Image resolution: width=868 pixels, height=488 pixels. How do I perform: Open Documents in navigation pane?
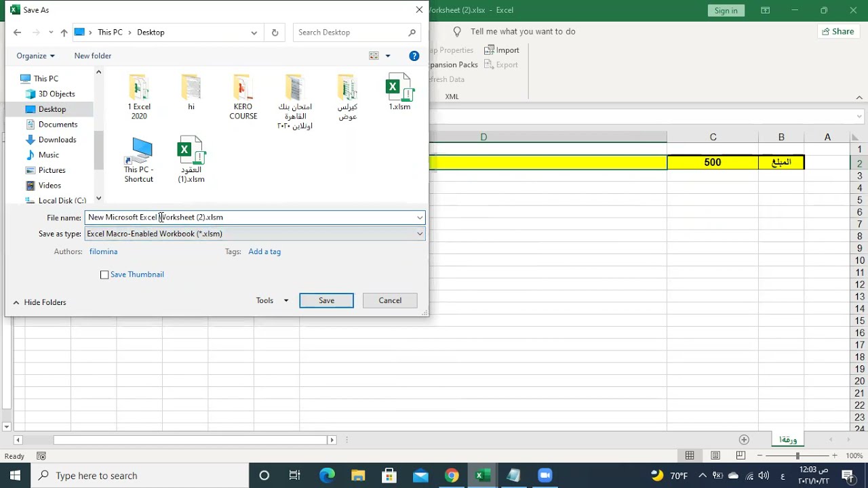coord(58,124)
